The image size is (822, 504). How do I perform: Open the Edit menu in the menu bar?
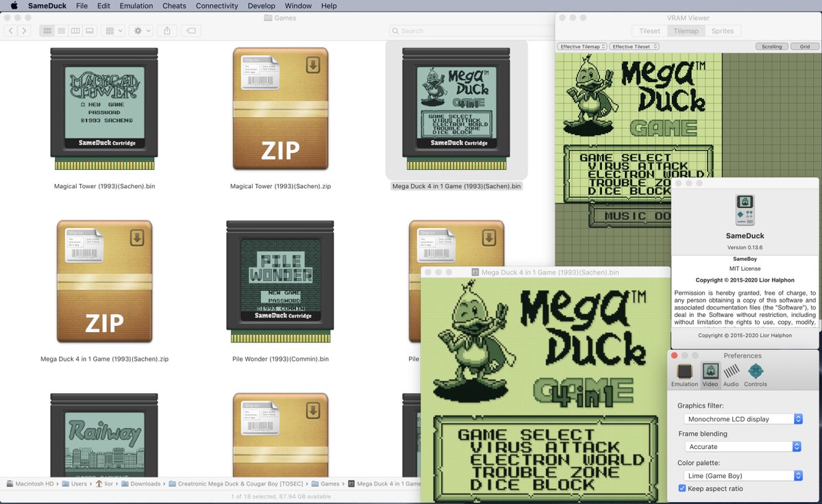[x=103, y=5]
